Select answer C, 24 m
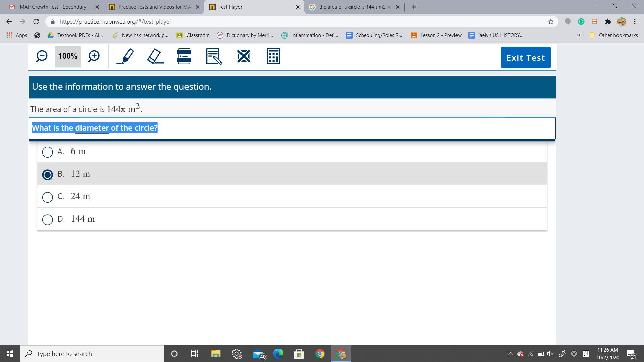This screenshot has width=644, height=362. click(x=48, y=197)
